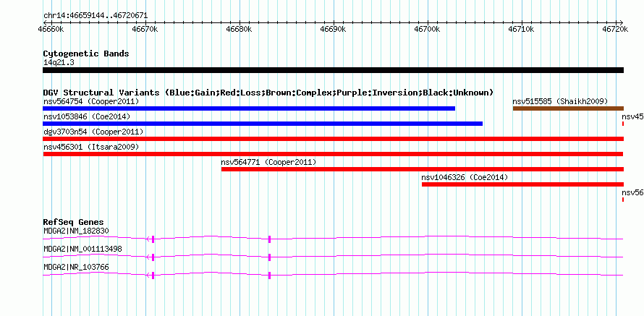
Task: Click the 46710k ruler tick label
Action: point(522,29)
